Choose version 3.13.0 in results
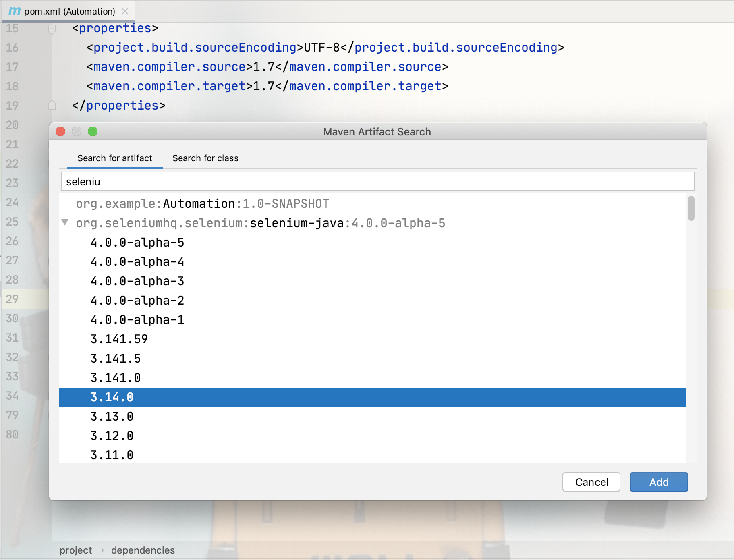This screenshot has width=734, height=560. (112, 417)
